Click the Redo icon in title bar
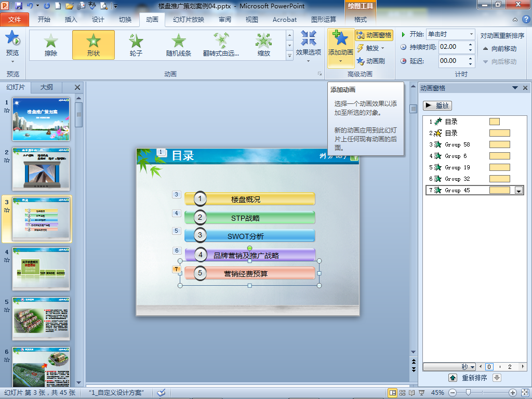 pos(47,6)
